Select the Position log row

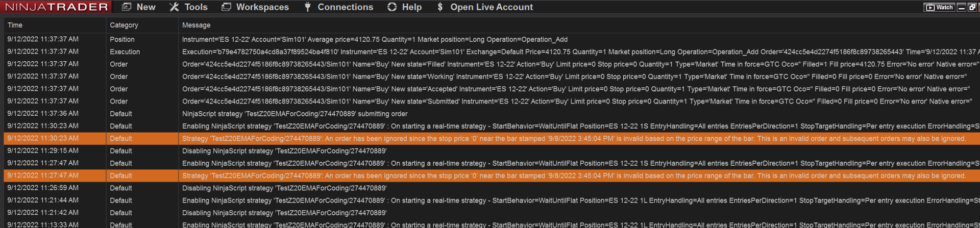375,39
